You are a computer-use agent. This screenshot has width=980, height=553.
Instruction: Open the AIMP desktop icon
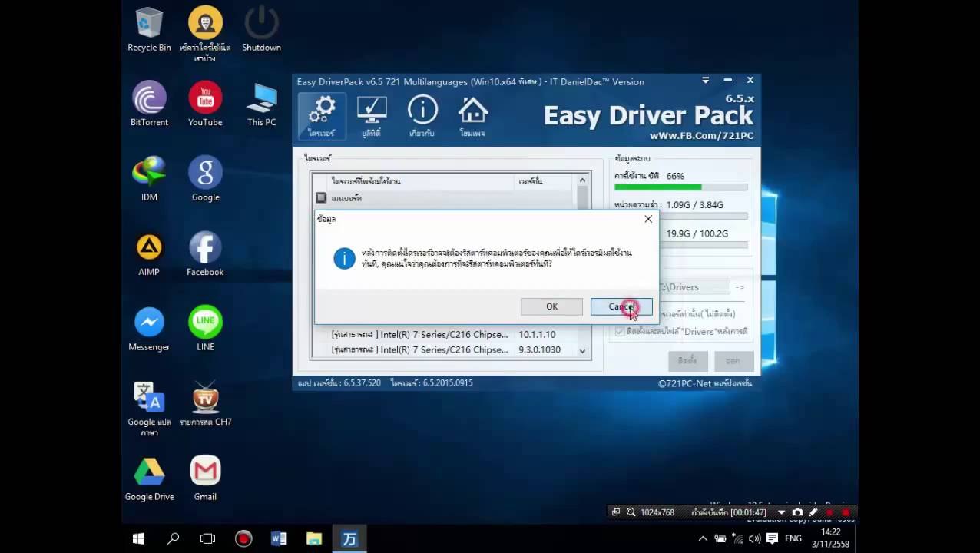click(149, 253)
